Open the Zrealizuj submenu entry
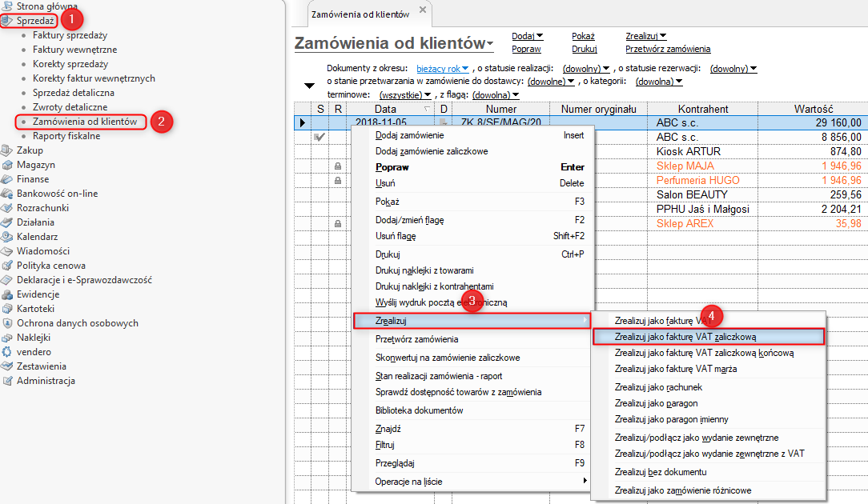 click(x=472, y=321)
